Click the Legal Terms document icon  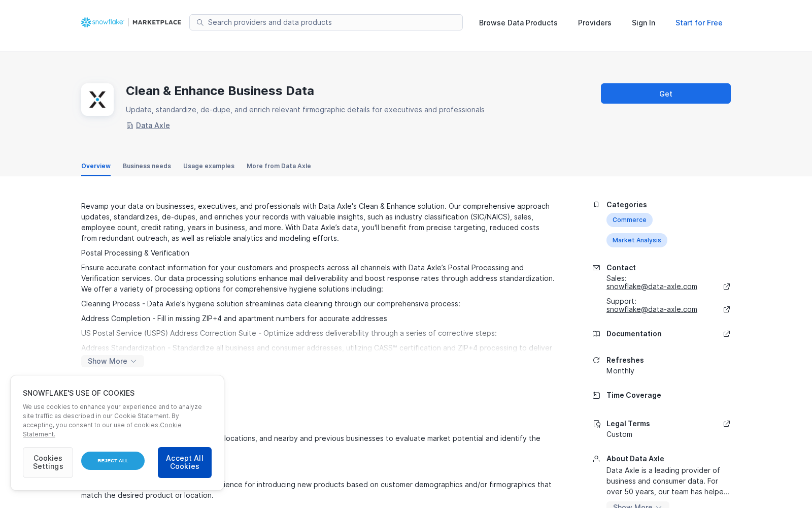click(x=596, y=424)
